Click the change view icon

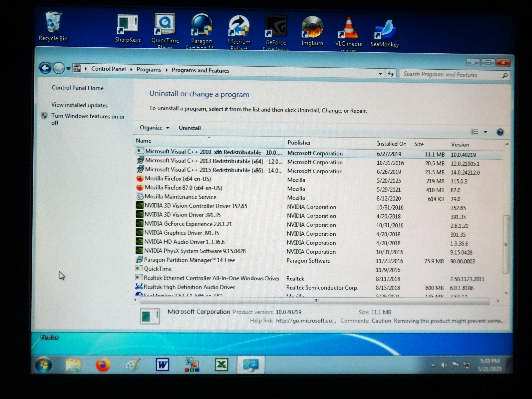475,132
